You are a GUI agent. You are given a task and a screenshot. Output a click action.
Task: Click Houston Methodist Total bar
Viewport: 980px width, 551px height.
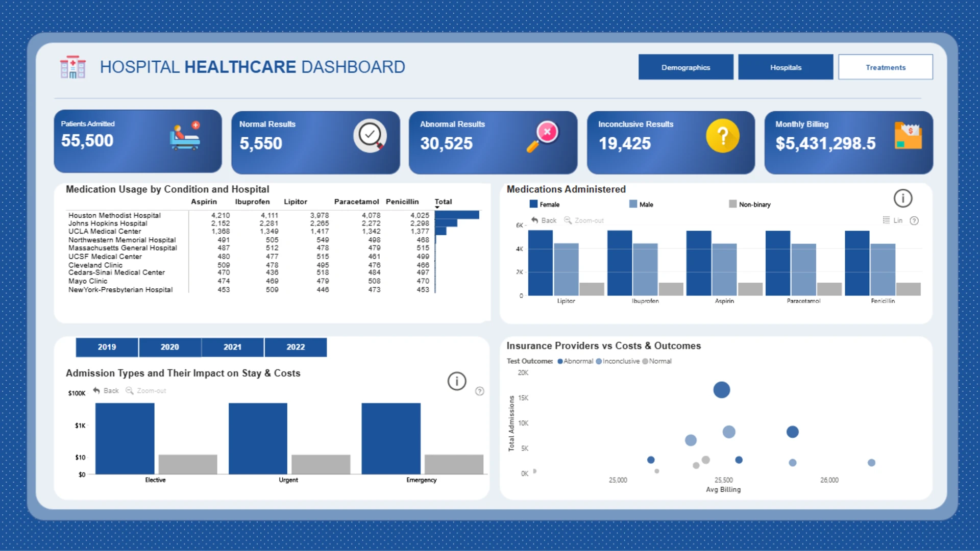457,215
